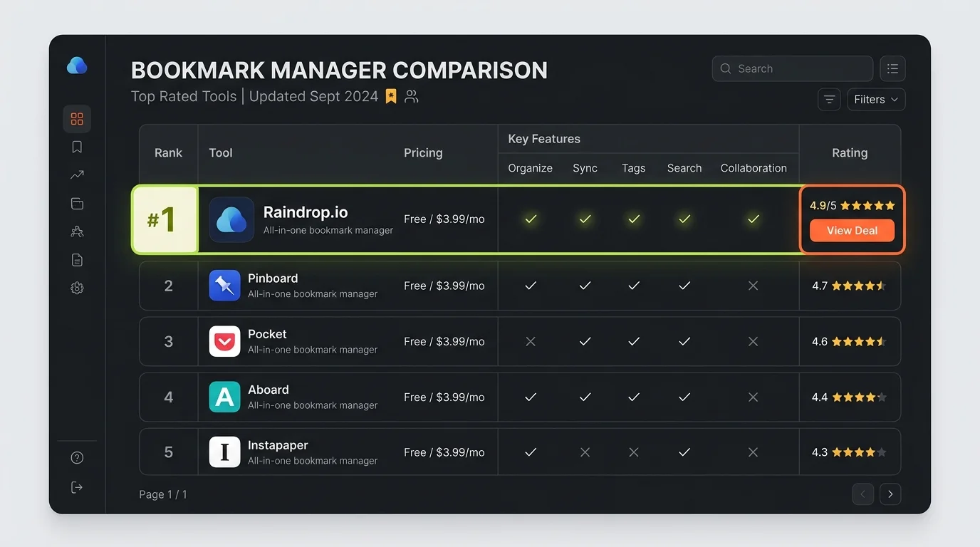Sort by the Pricing column header
Screen dimensions: 980x547
(x=423, y=153)
